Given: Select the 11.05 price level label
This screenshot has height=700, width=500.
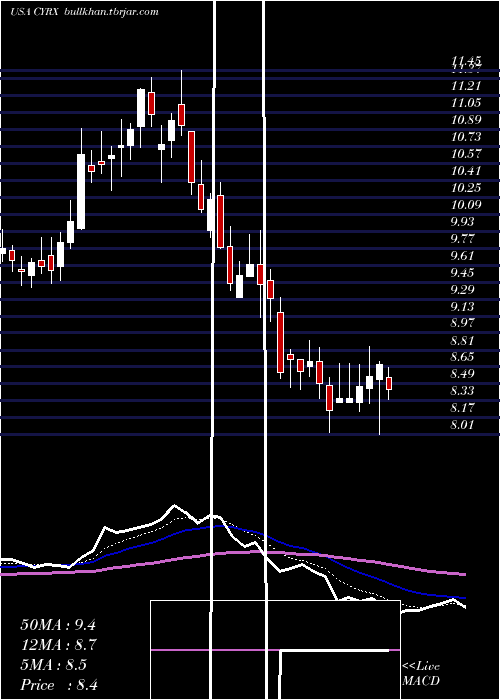Looking at the screenshot, I should click(x=466, y=103).
